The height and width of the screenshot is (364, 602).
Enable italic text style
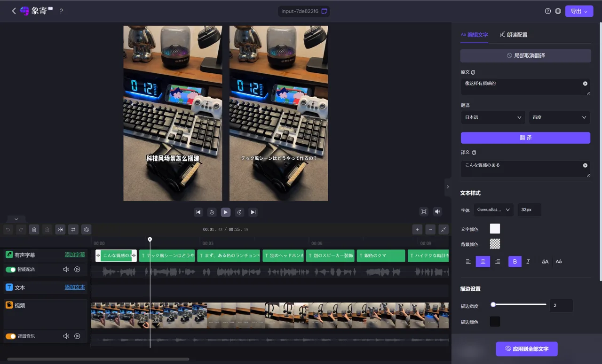tap(528, 261)
